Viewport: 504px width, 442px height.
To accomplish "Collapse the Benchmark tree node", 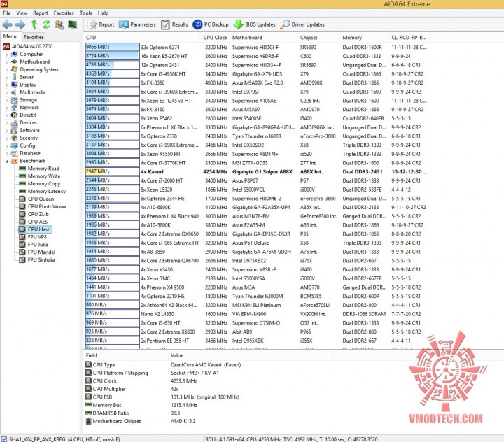I will pos(7,162).
